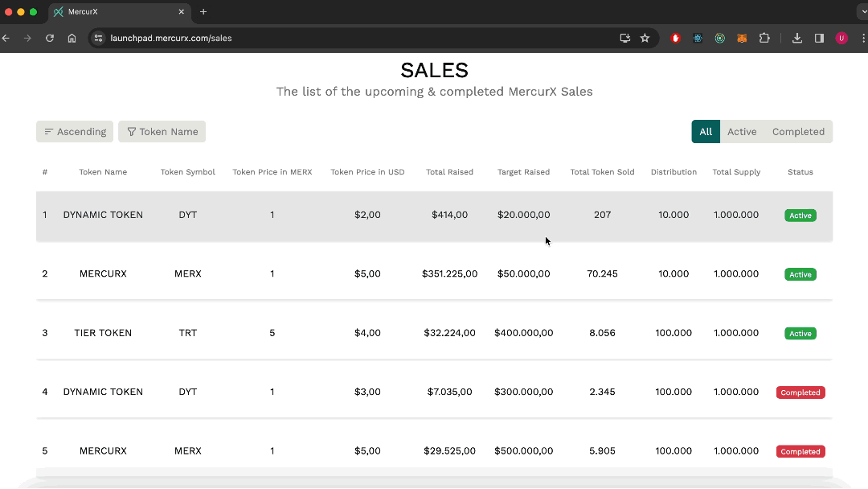Click the Total Raised column header
The width and height of the screenshot is (868, 489).
pos(449,172)
